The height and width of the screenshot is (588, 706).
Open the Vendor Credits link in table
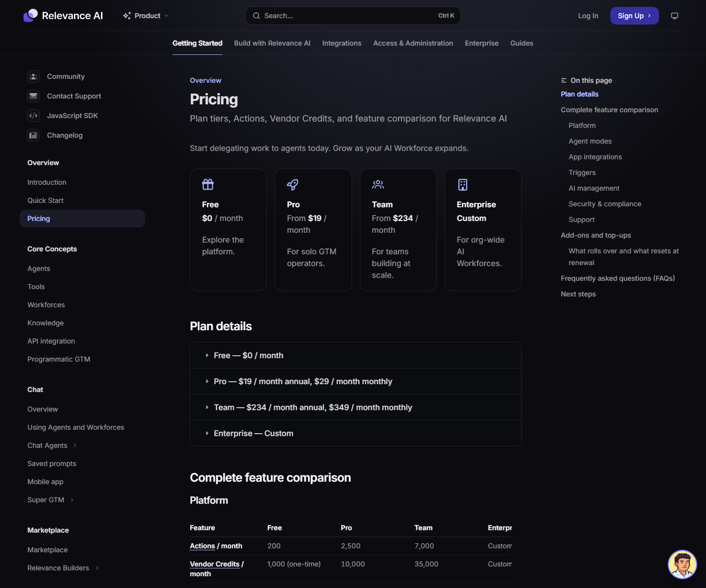215,564
